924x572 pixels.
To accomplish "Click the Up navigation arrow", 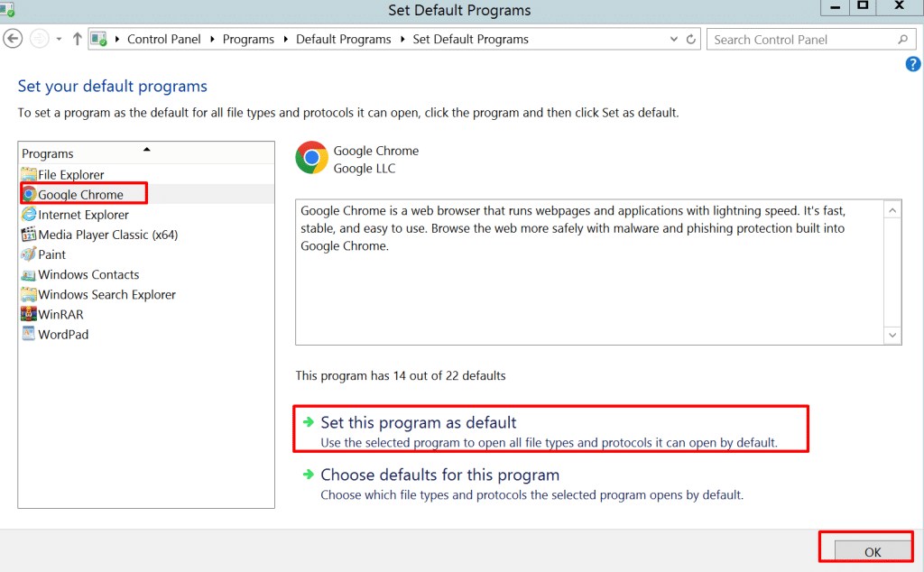I will (x=78, y=39).
